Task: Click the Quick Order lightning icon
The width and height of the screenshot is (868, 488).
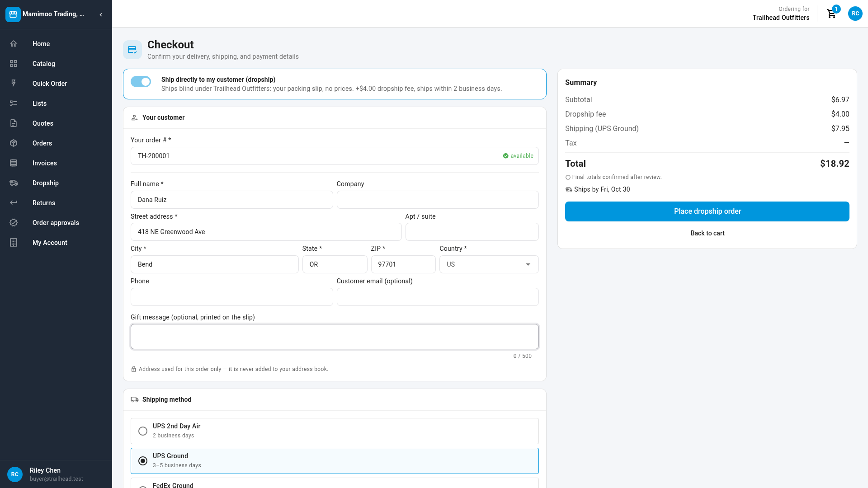Action: [x=14, y=84]
